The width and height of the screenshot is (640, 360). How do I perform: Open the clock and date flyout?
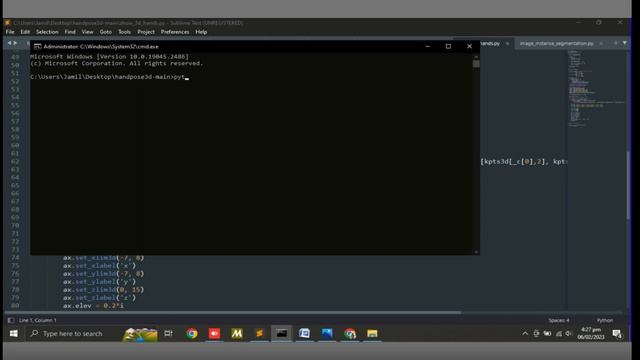click(591, 333)
